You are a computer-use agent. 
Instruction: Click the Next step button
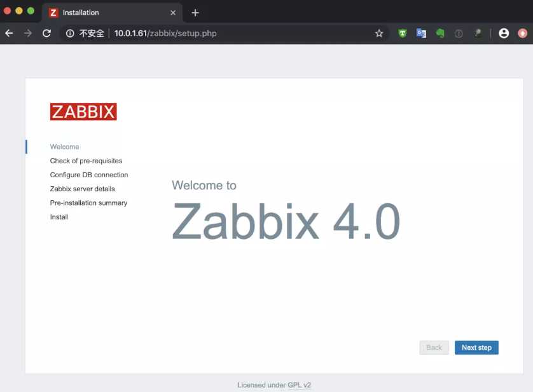click(x=476, y=348)
